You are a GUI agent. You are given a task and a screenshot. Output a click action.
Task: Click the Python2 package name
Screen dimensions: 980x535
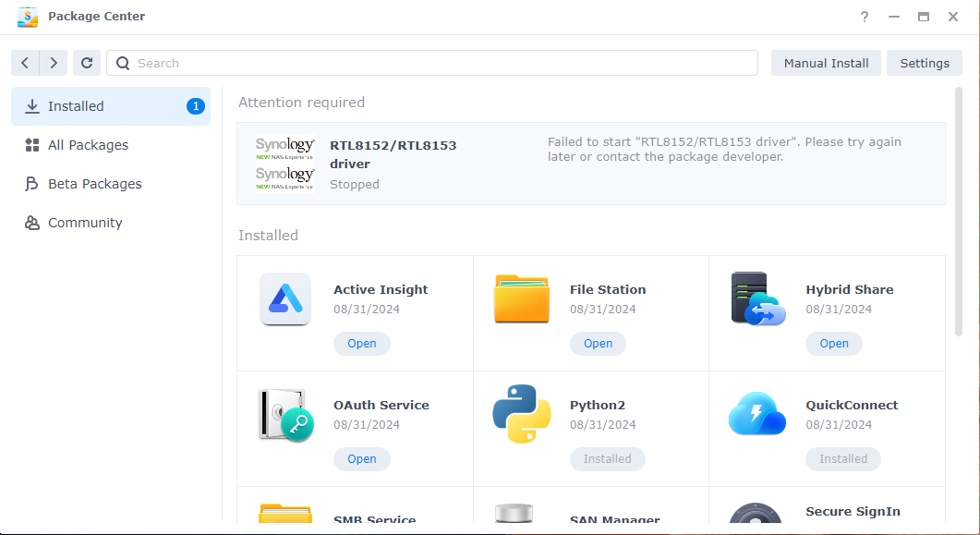point(598,405)
